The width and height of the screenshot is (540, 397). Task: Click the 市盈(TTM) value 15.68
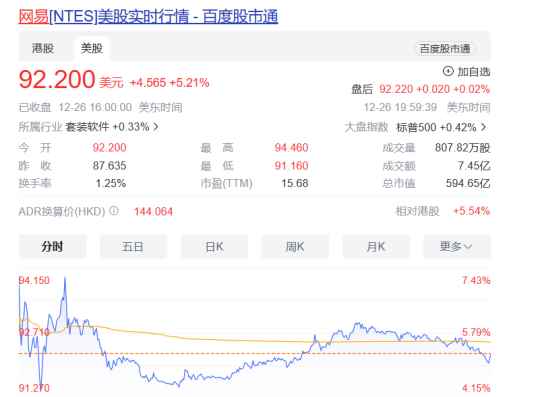pyautogui.click(x=295, y=183)
